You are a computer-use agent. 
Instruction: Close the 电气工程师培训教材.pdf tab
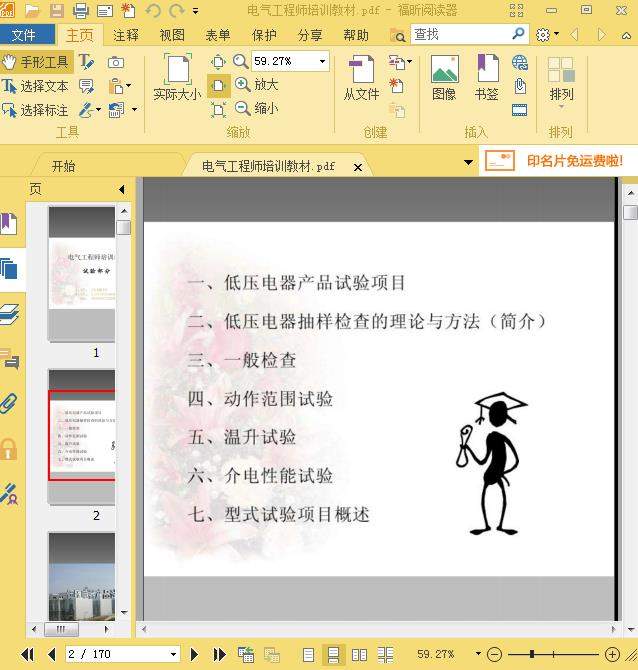tap(358, 168)
